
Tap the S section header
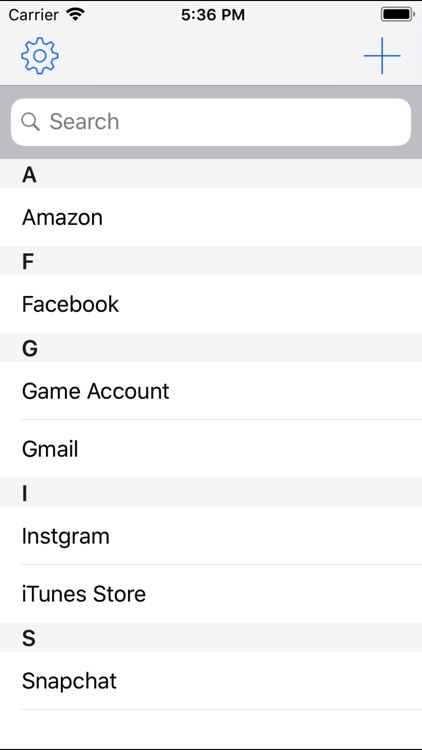pos(211,638)
